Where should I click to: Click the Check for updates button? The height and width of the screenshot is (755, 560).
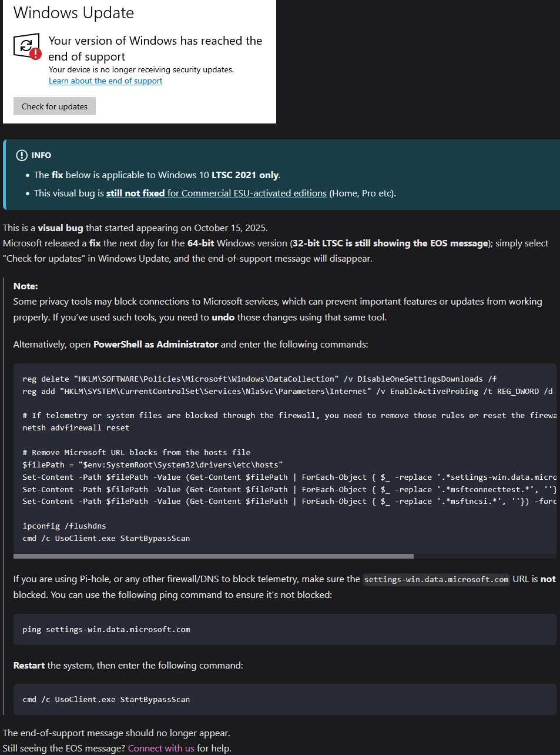pos(55,106)
